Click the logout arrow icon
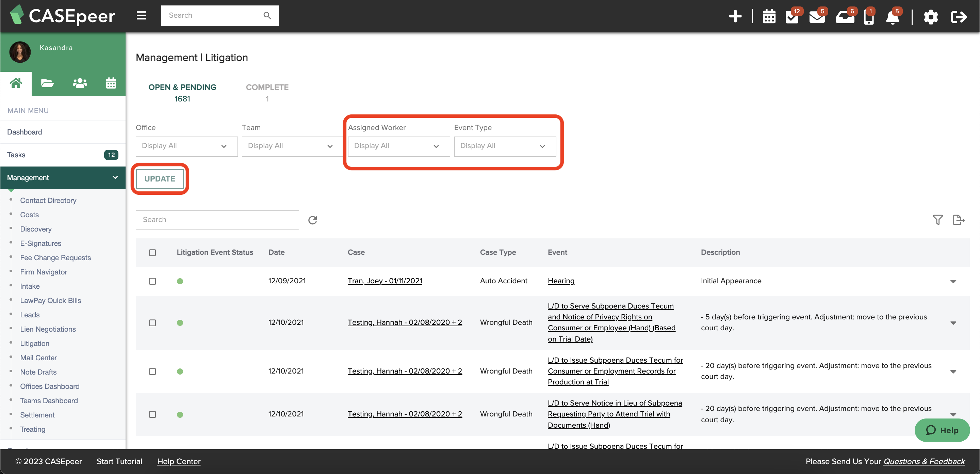This screenshot has height=474, width=980. (x=958, y=17)
